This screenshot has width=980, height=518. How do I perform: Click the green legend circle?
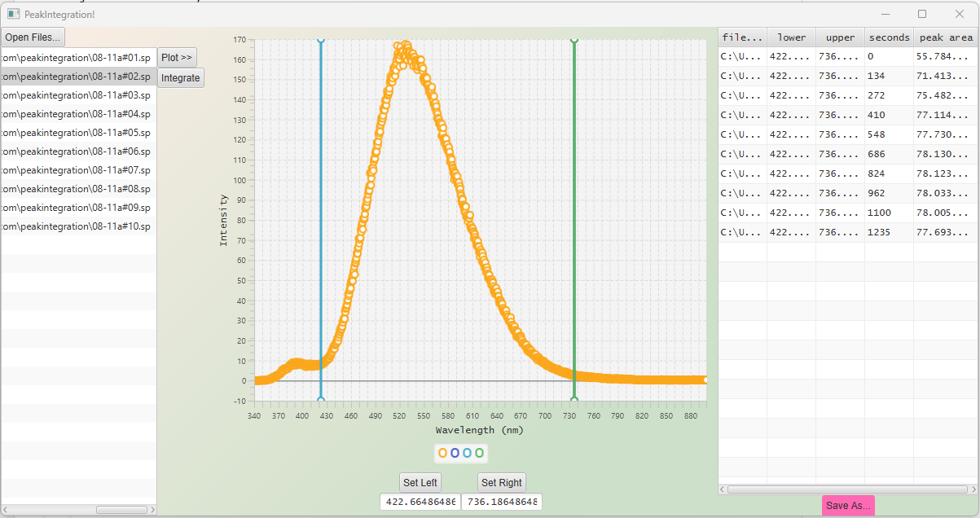click(x=479, y=453)
